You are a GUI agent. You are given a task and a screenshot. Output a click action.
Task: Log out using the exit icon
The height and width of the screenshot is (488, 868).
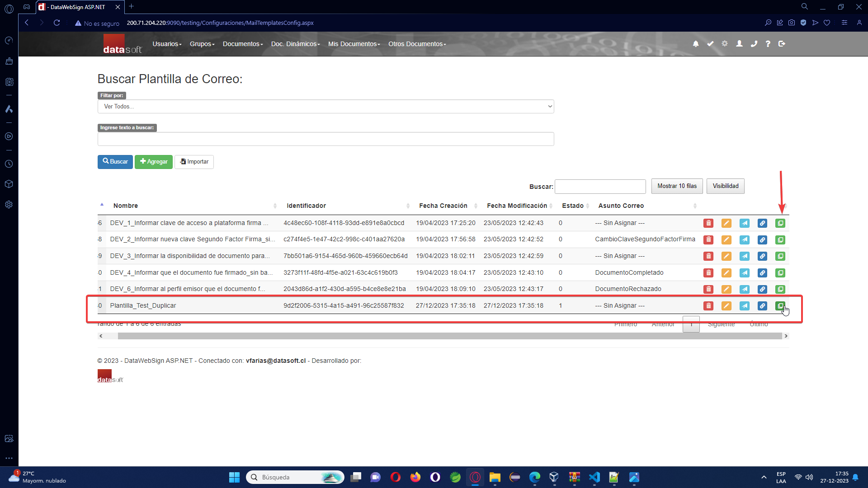pyautogui.click(x=782, y=44)
